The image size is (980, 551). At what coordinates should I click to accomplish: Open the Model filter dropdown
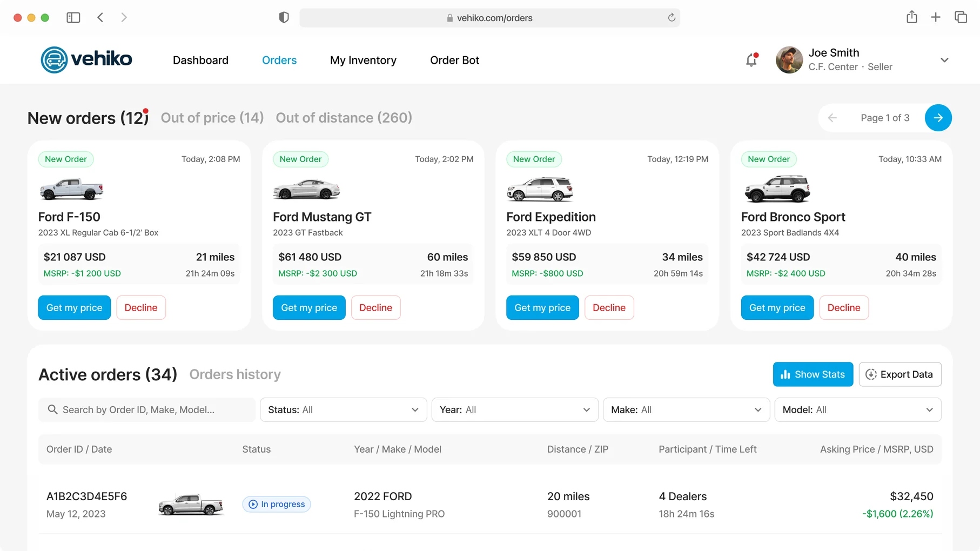click(x=858, y=409)
